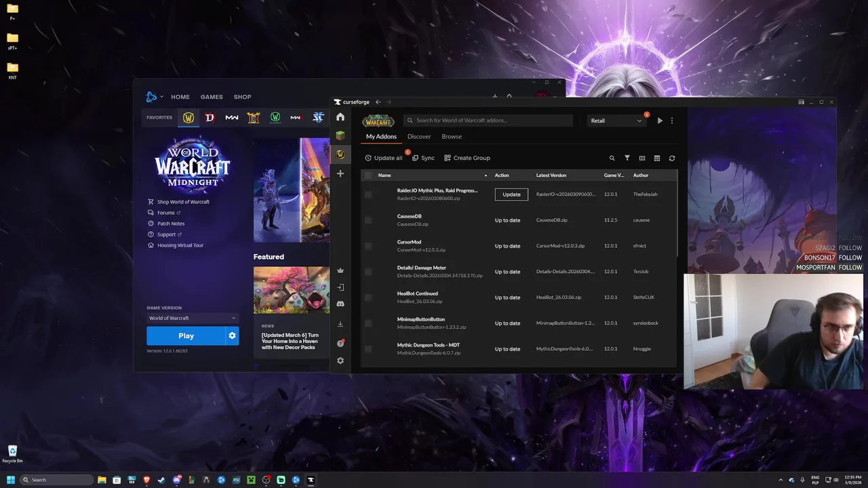Tick the select-all checkbox in the Name header
Image resolution: width=868 pixels, height=488 pixels.
[368, 176]
